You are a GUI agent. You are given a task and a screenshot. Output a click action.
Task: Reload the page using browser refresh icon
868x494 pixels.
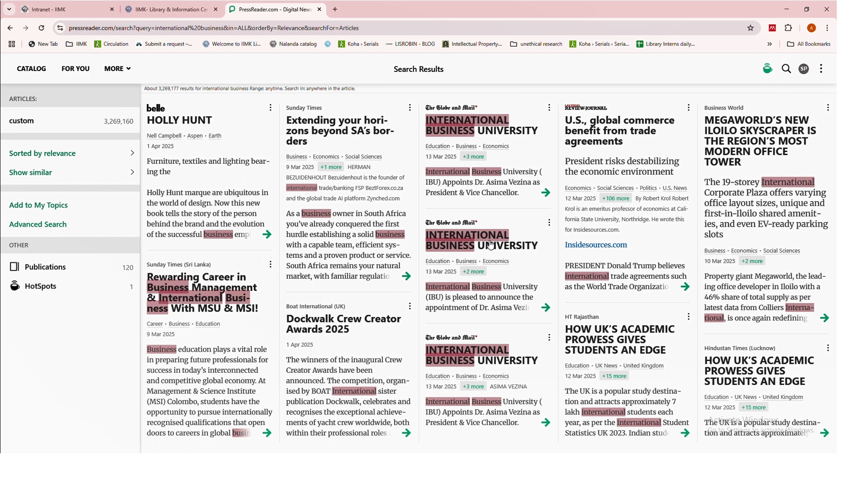coord(41,28)
